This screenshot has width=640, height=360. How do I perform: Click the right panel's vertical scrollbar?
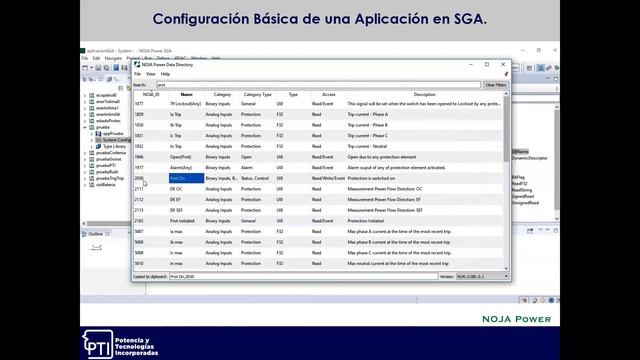coord(557,159)
